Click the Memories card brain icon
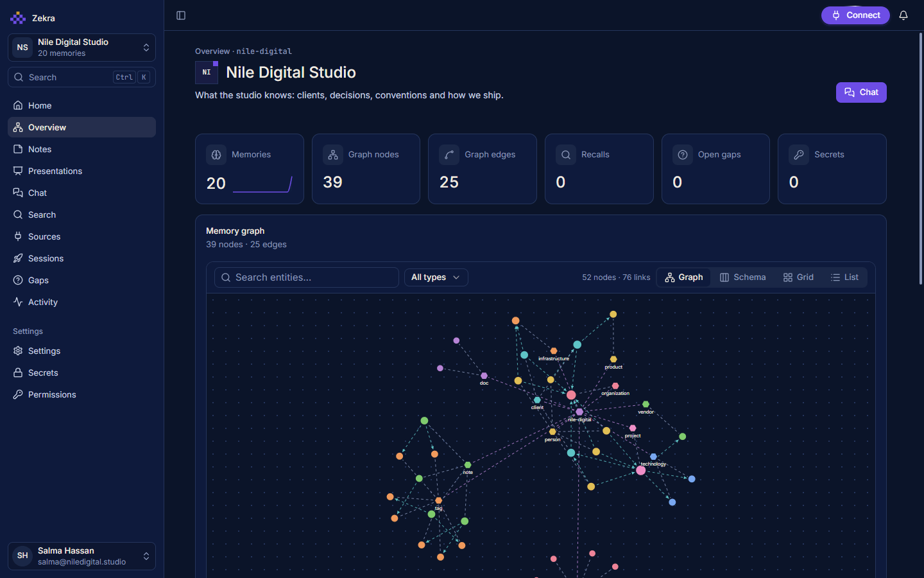Image resolution: width=924 pixels, height=578 pixels. click(216, 155)
